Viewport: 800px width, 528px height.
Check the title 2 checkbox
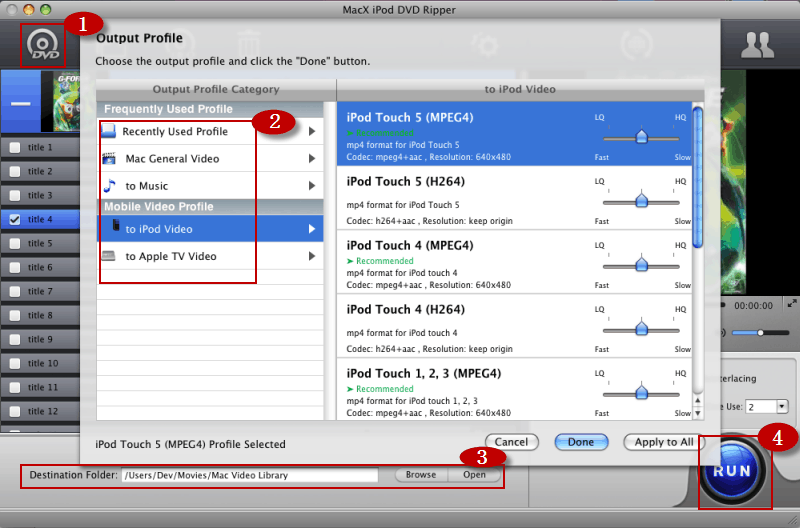15,171
